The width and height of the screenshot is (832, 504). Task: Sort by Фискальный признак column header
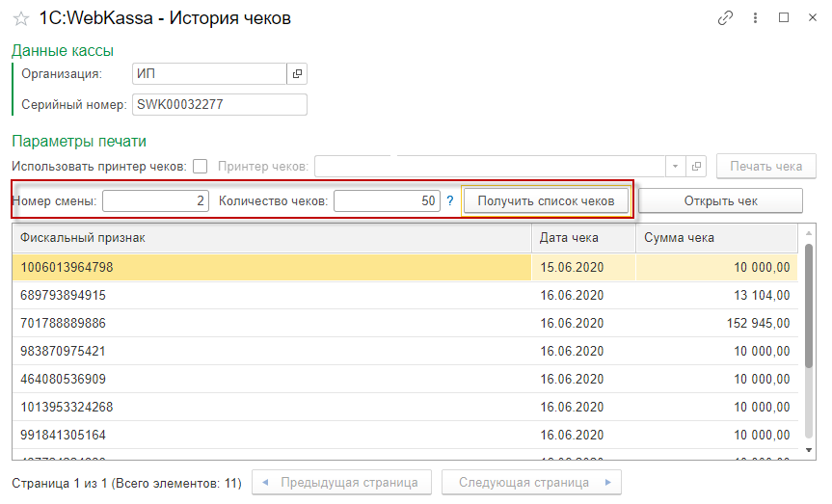272,238
